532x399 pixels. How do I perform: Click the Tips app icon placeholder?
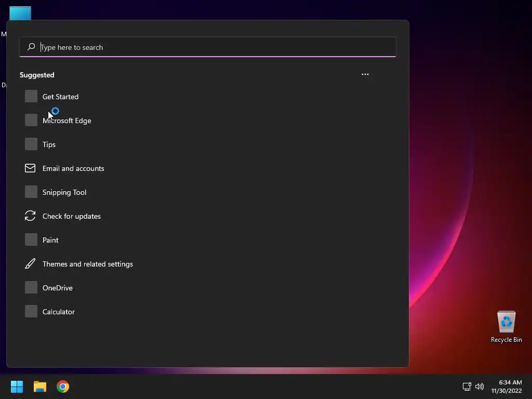coord(31,144)
